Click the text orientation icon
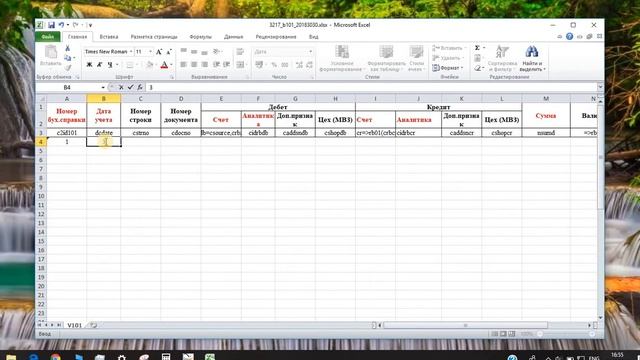The width and height of the screenshot is (640, 360). (217, 51)
